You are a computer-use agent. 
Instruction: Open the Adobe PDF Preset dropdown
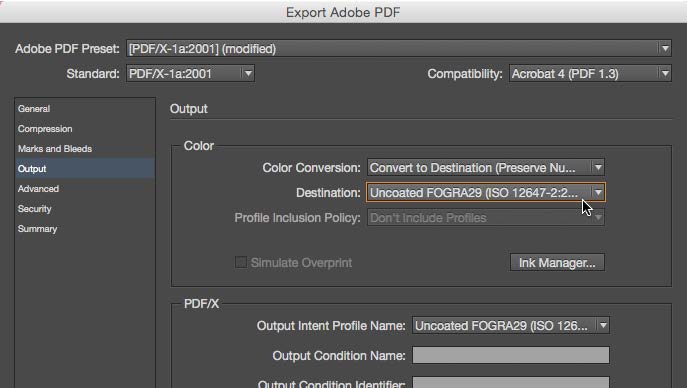click(399, 49)
